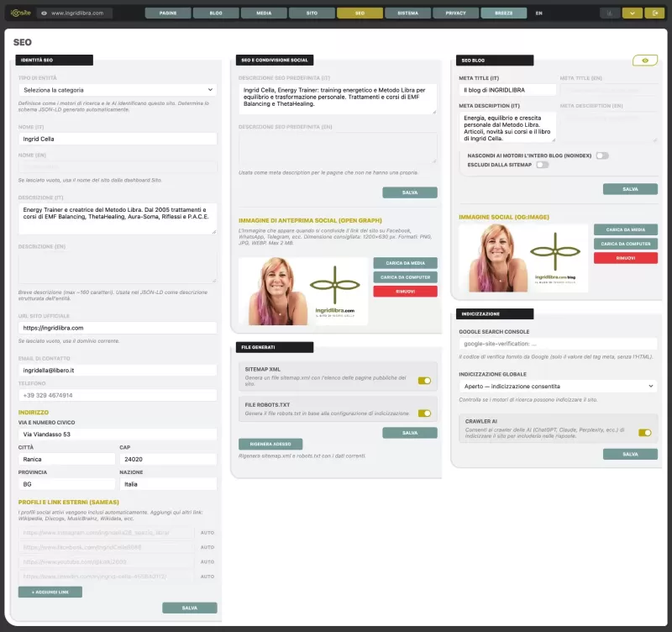The image size is (672, 632).
Task: Toggle 'Escludi dalla sitemap' switch
Action: [x=542, y=165]
